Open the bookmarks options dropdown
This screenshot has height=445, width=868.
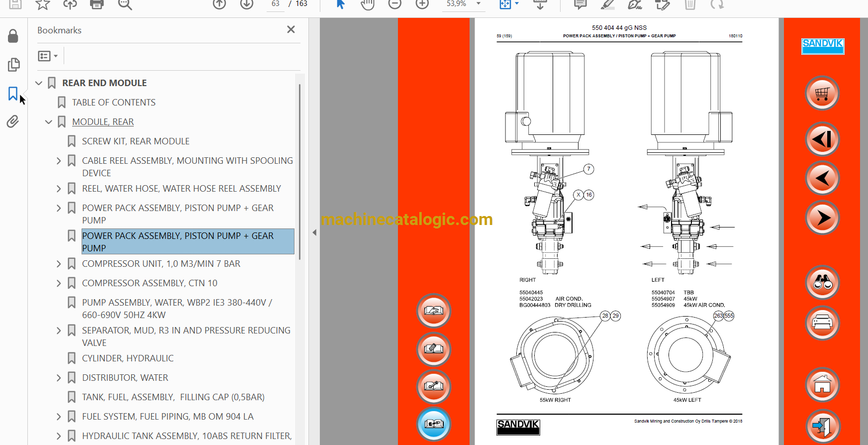(x=48, y=56)
